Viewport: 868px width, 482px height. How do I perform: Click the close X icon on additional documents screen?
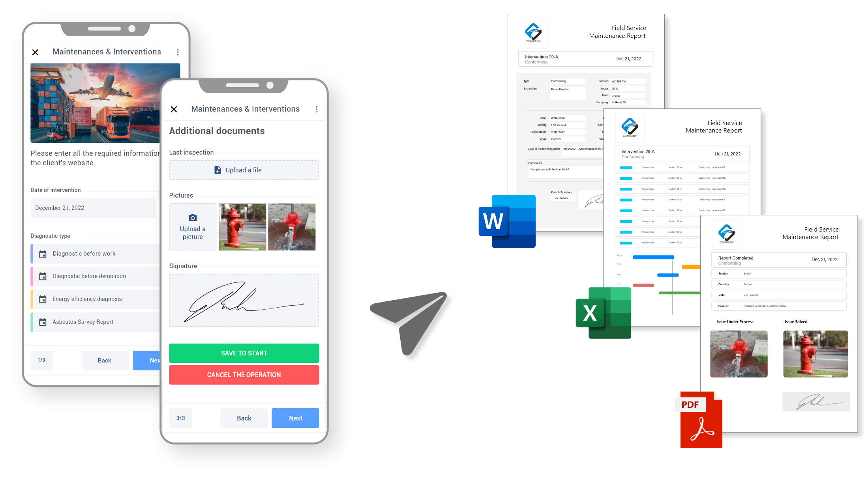(x=174, y=108)
